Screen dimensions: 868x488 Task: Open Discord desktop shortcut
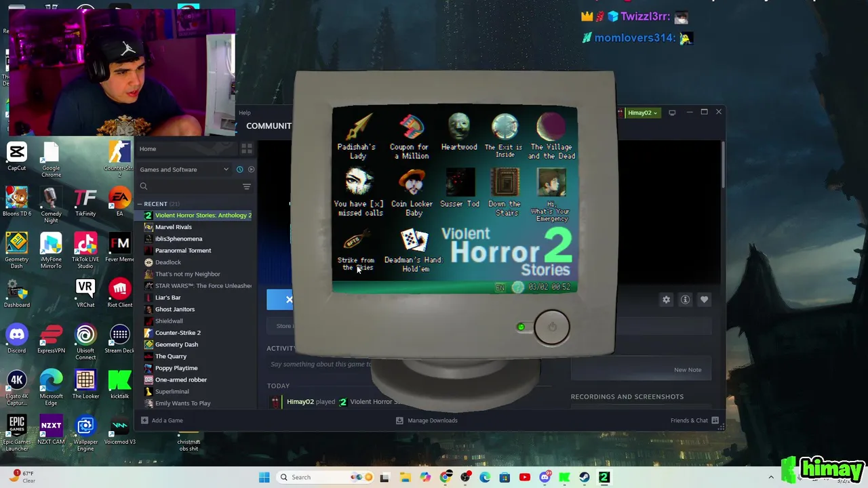(x=17, y=339)
